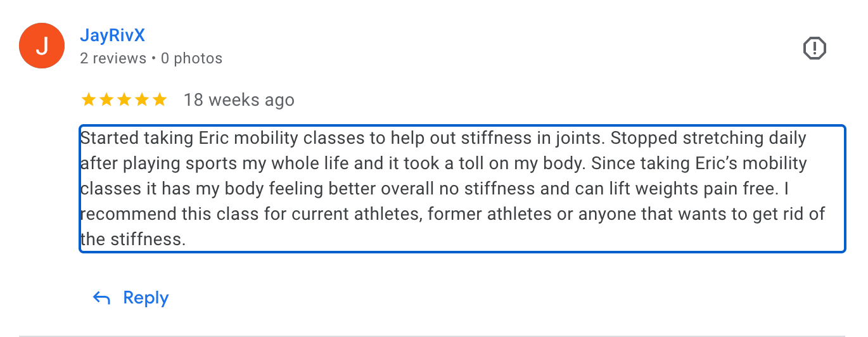Viewport: 868px width, 337px height.
Task: Click the final words "the stiffness."
Action: click(133, 239)
